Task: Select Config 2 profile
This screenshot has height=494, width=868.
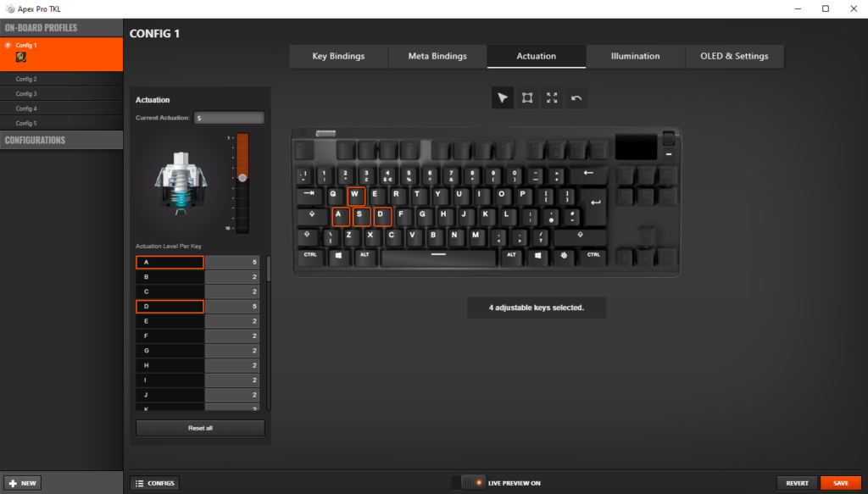Action: click(x=61, y=79)
